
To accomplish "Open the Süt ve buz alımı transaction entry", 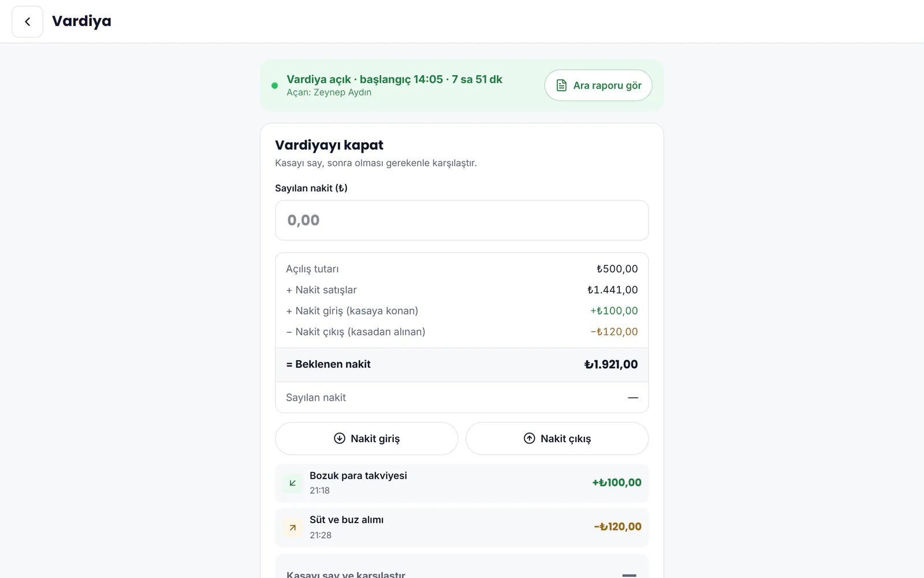I will click(x=462, y=527).
